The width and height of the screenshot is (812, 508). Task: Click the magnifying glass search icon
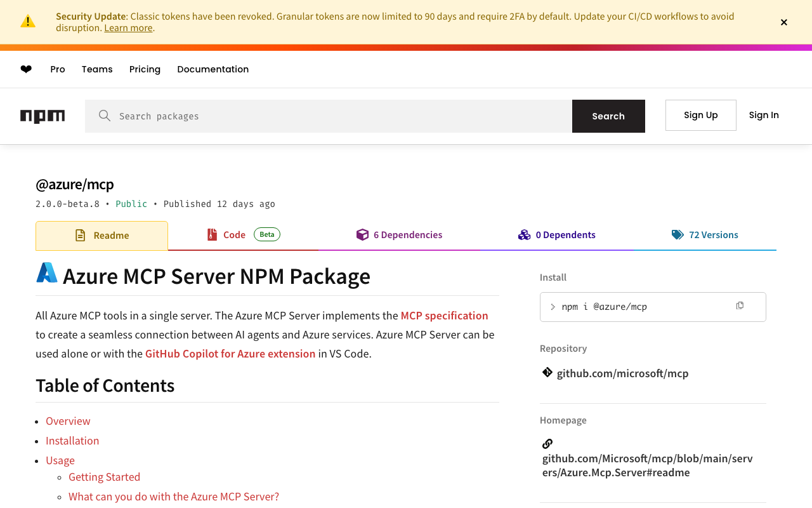point(105,116)
